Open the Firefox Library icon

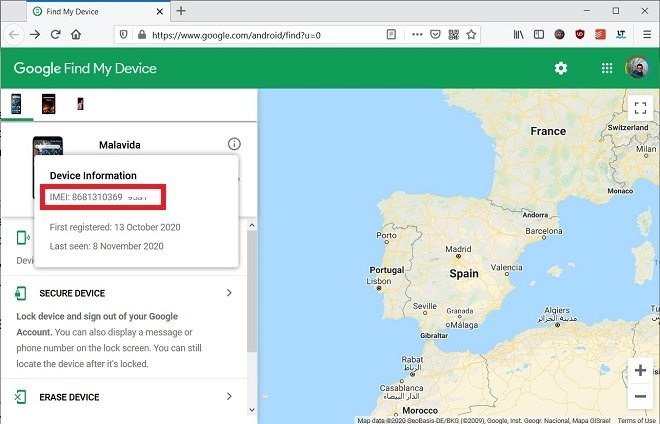[x=518, y=35]
